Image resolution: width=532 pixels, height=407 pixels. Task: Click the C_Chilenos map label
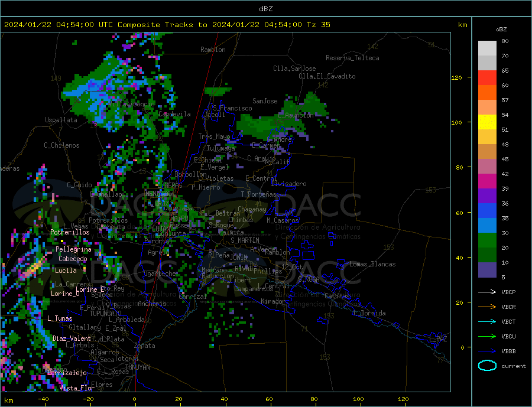pyautogui.click(x=61, y=145)
